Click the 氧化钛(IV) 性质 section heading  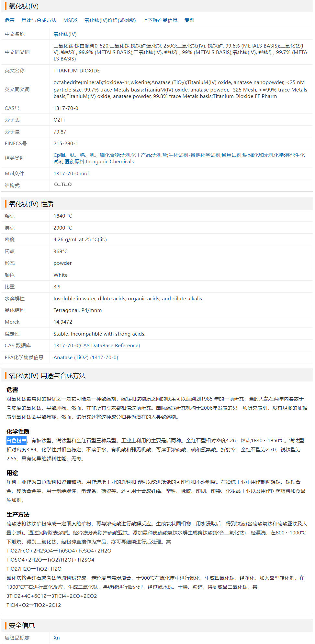pos(31,204)
